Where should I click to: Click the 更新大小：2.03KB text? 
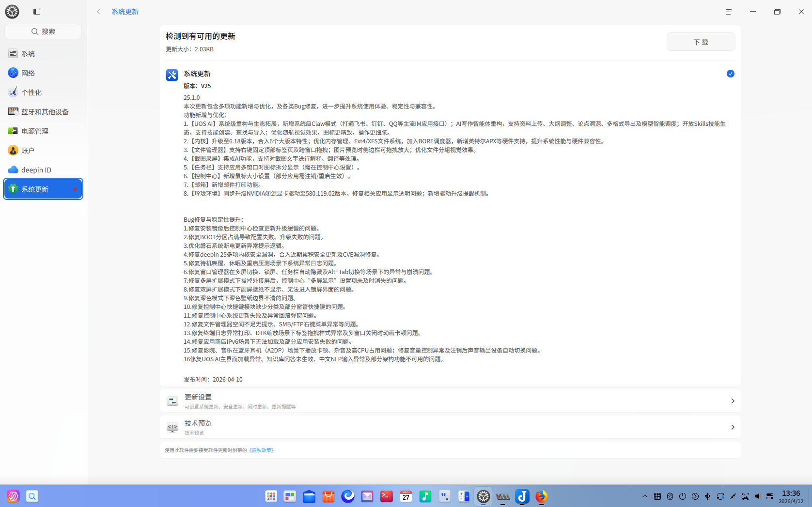coord(189,49)
